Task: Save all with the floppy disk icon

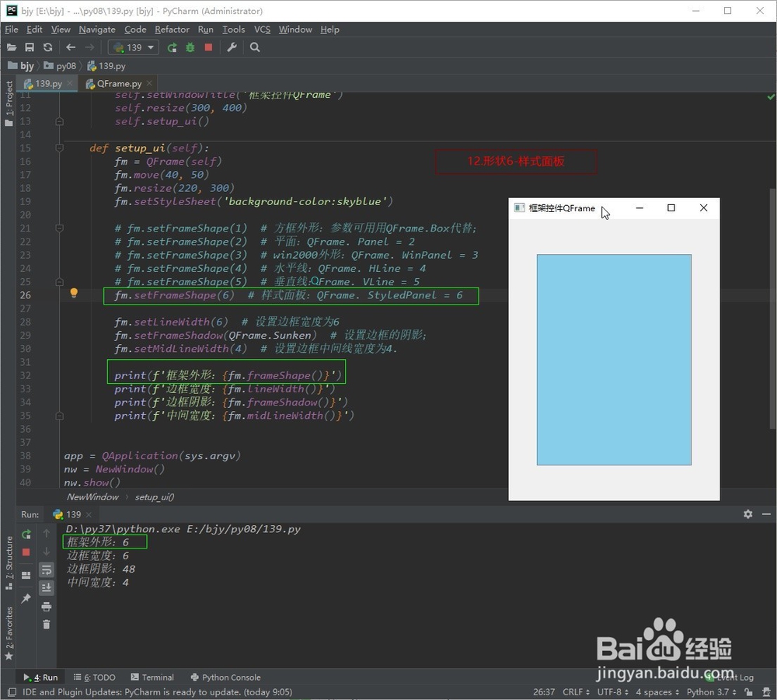Action: [x=30, y=47]
